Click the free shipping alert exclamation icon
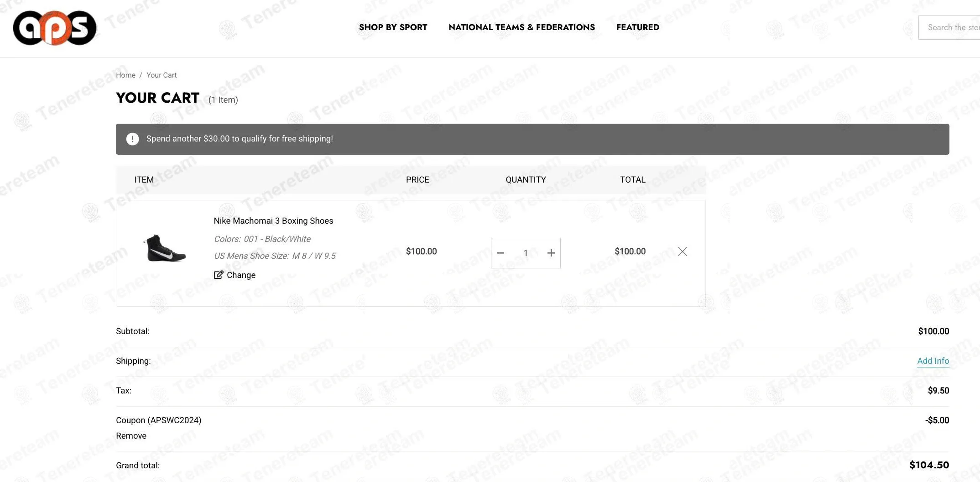The height and width of the screenshot is (482, 980). click(132, 139)
